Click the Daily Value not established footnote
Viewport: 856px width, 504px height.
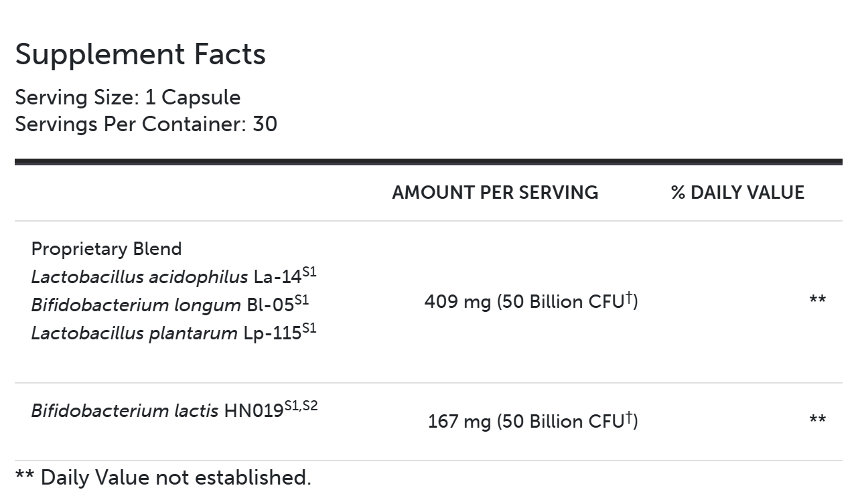[163, 477]
